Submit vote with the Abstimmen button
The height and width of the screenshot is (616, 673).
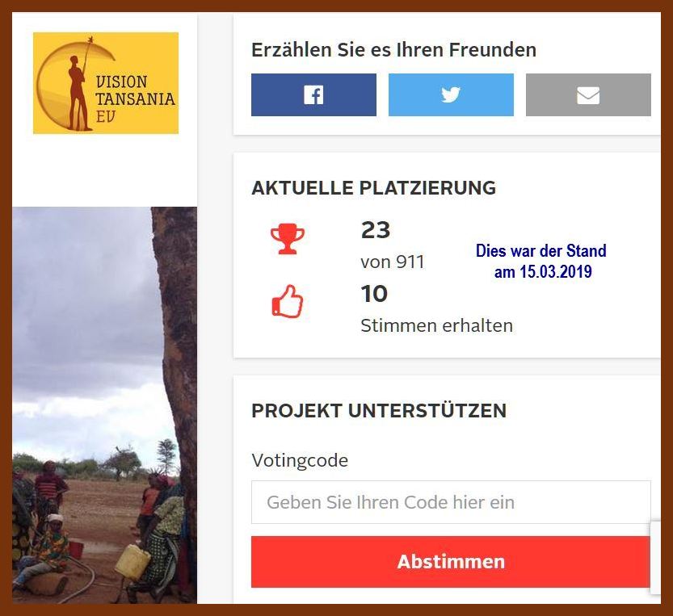[451, 562]
